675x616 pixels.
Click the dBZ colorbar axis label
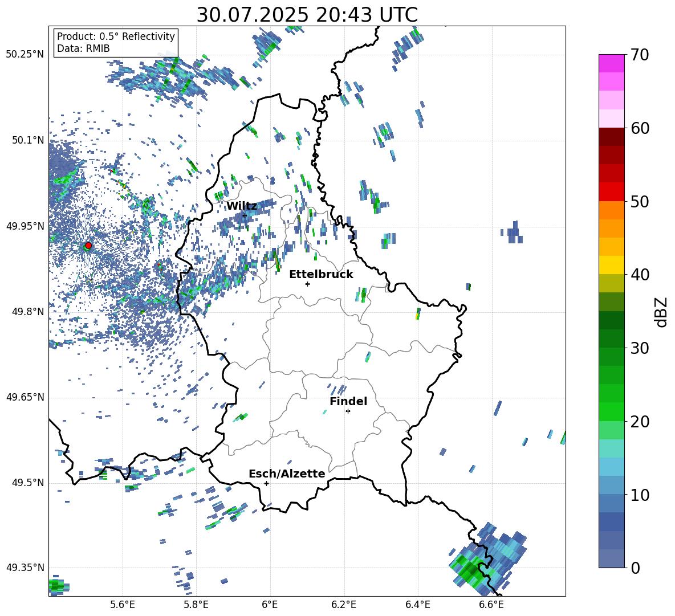[662, 312]
